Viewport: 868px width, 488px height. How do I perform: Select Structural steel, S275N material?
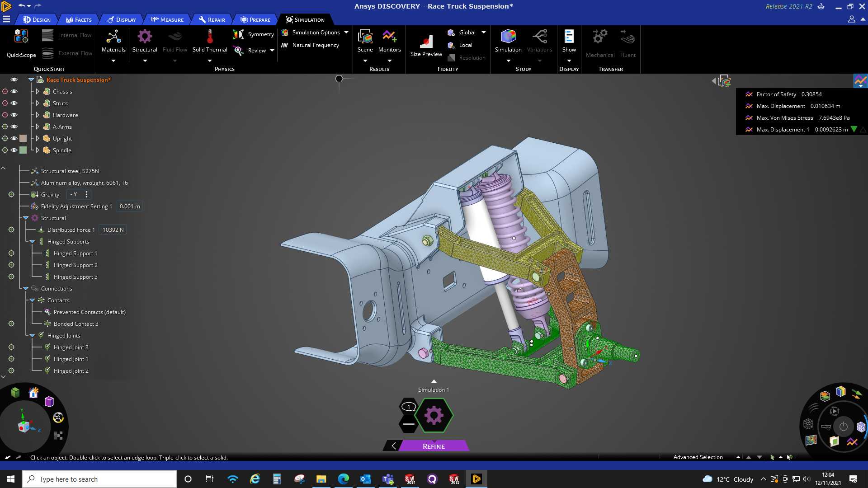(x=70, y=171)
